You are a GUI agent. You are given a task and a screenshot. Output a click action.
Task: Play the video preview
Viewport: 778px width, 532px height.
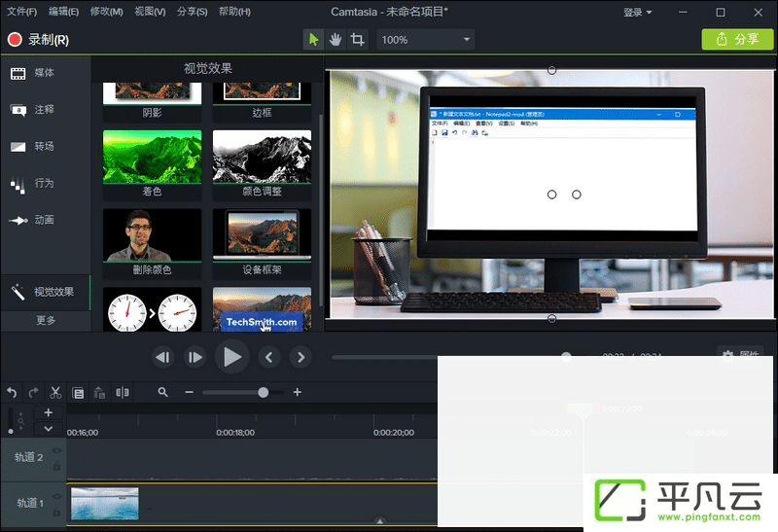click(x=231, y=357)
